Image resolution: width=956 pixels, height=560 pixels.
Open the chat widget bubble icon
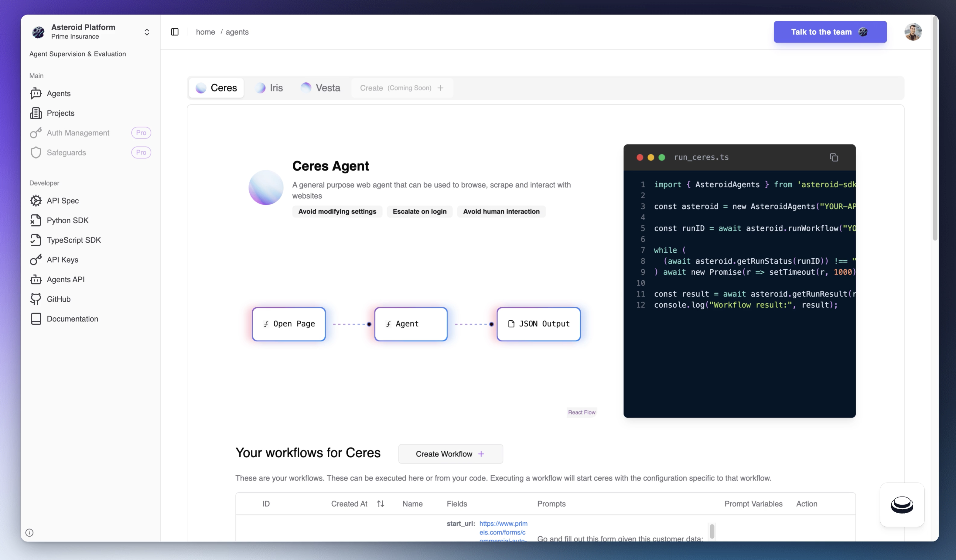pos(902,505)
